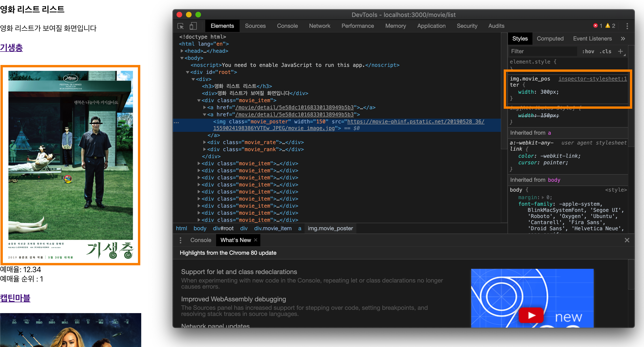Screen dimensions: 644x347
Task: Zoom DevTools with the green button
Action: point(198,15)
